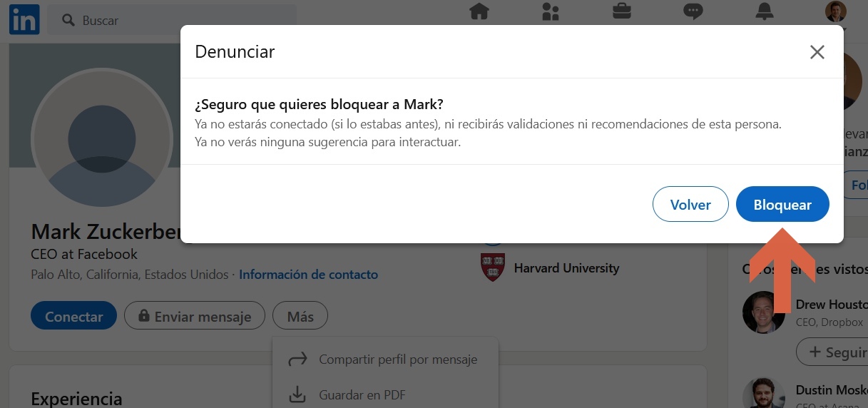Confirm by clicking the Bloquear button
868x408 pixels.
tap(782, 205)
